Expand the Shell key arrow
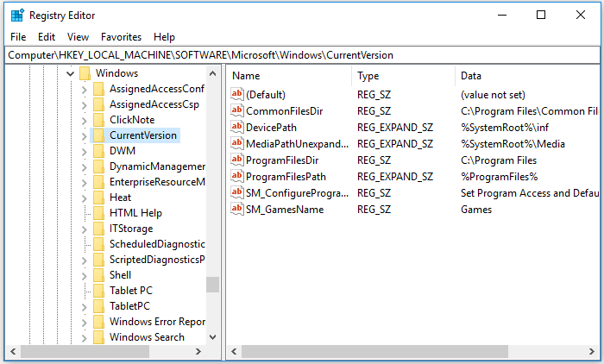Screen dimensions: 604x364 [83, 275]
